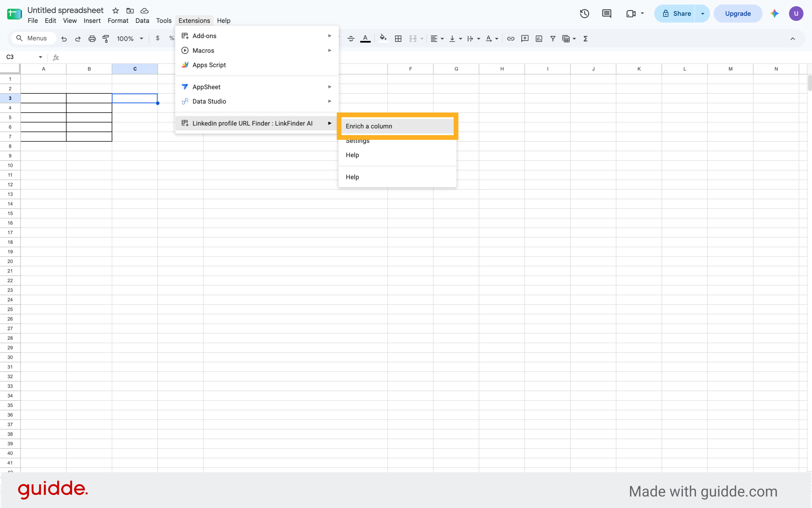Expand the name box dropdown arrow
The width and height of the screenshot is (812, 508).
40,57
